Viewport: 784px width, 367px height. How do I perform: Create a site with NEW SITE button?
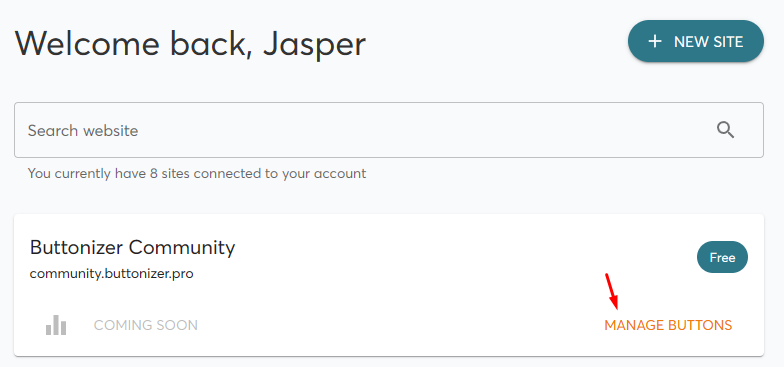696,42
